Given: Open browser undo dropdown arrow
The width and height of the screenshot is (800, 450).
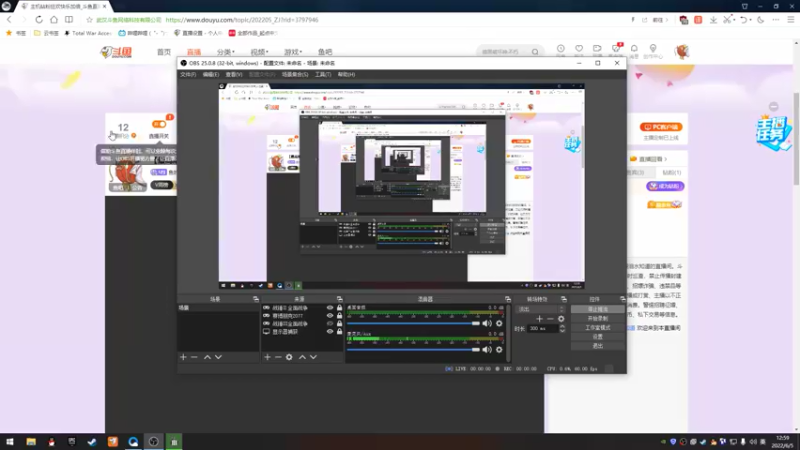Looking at the screenshot, I should (751, 20).
